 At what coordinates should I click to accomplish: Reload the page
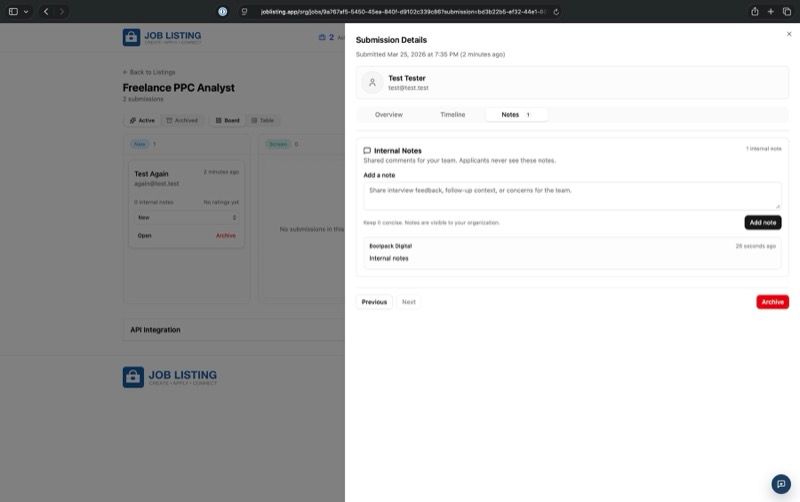[556, 12]
